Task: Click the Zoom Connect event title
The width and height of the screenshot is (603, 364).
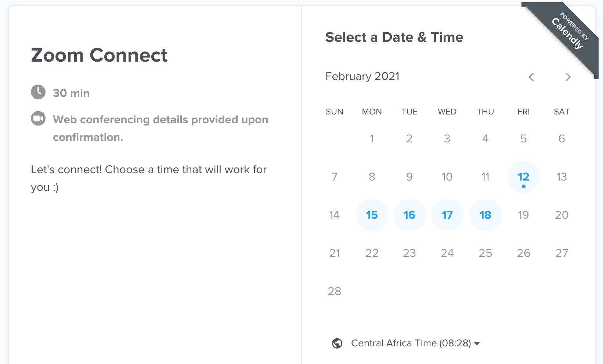Action: click(x=99, y=55)
